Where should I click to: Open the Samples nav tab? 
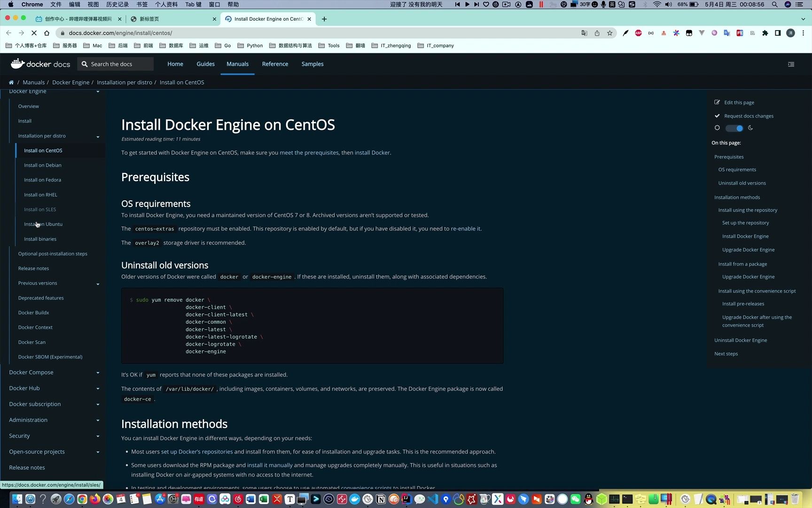(x=312, y=64)
